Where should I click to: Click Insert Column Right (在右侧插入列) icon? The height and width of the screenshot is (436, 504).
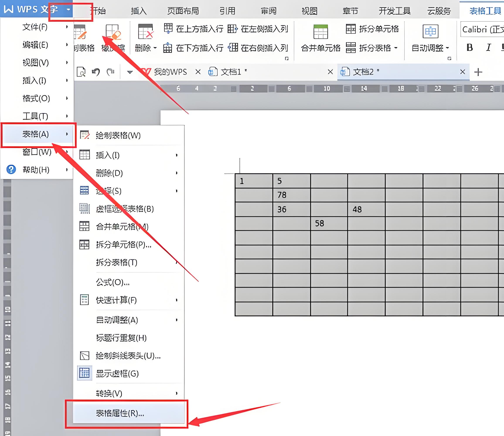[233, 48]
